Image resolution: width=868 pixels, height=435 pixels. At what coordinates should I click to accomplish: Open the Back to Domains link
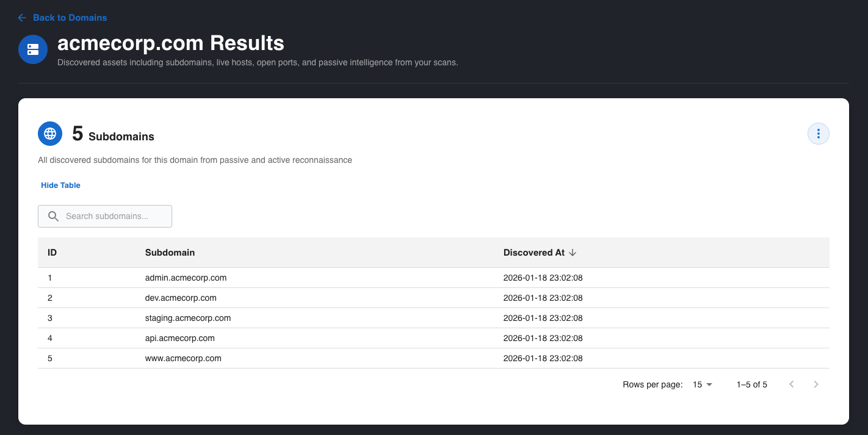tap(70, 18)
